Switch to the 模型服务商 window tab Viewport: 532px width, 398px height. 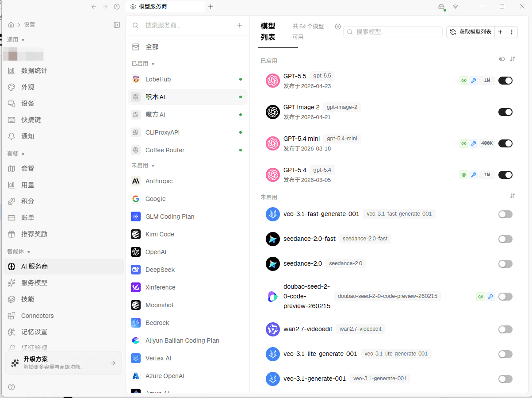coord(165,7)
